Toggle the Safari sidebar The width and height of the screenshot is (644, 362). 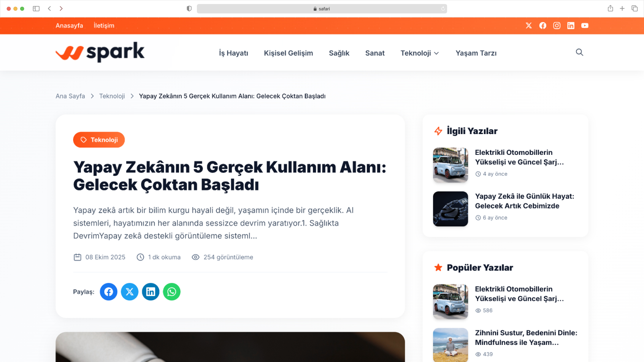tap(36, 9)
